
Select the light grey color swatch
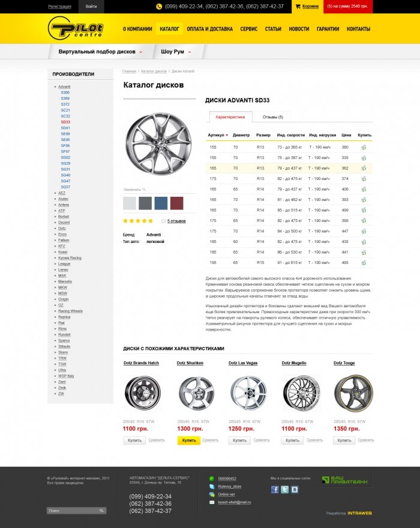click(x=130, y=203)
